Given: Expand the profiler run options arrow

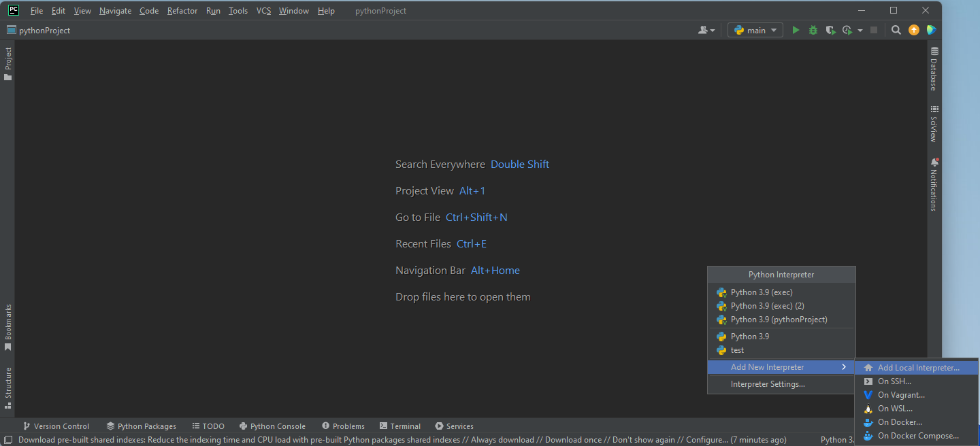Looking at the screenshot, I should coord(860,30).
